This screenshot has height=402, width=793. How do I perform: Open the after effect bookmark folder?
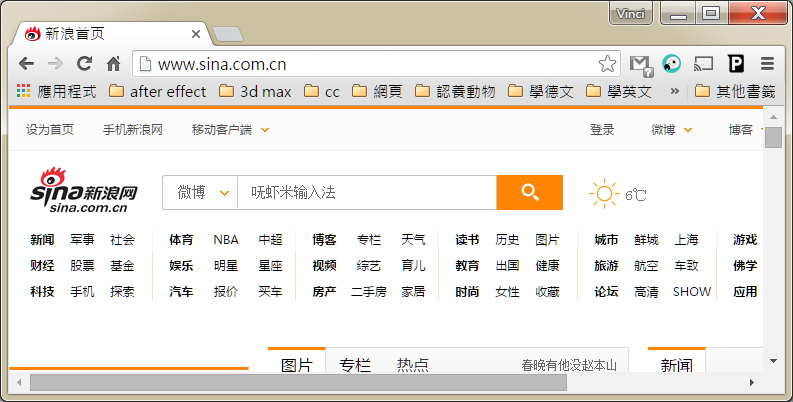pyautogui.click(x=158, y=92)
